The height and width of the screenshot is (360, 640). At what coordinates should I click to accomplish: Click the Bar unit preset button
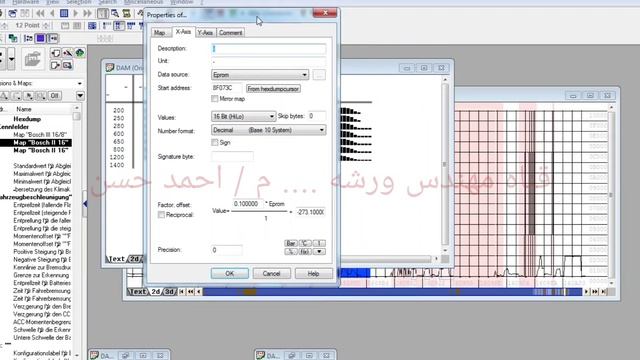tap(291, 243)
